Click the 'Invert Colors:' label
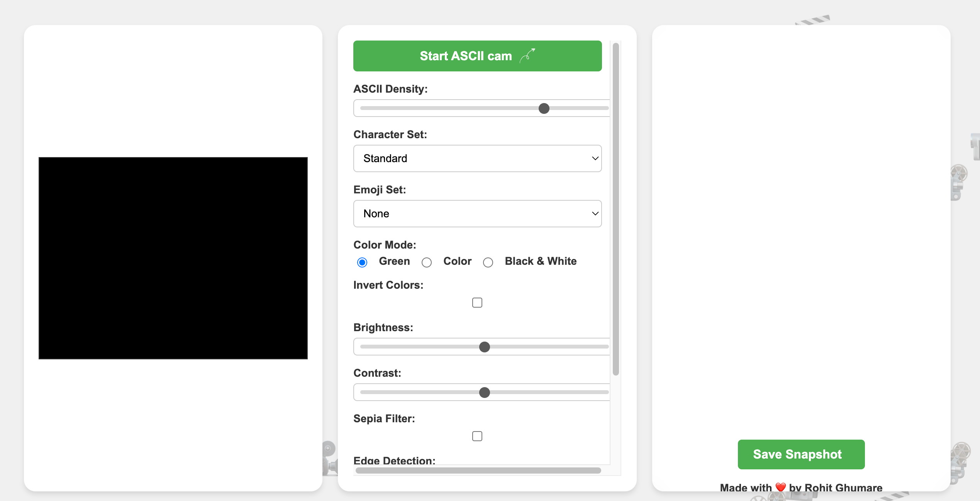The image size is (980, 501). (388, 285)
